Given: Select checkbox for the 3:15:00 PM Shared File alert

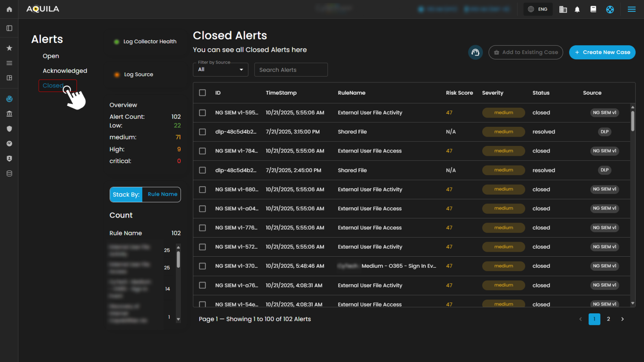Looking at the screenshot, I should pos(202,132).
